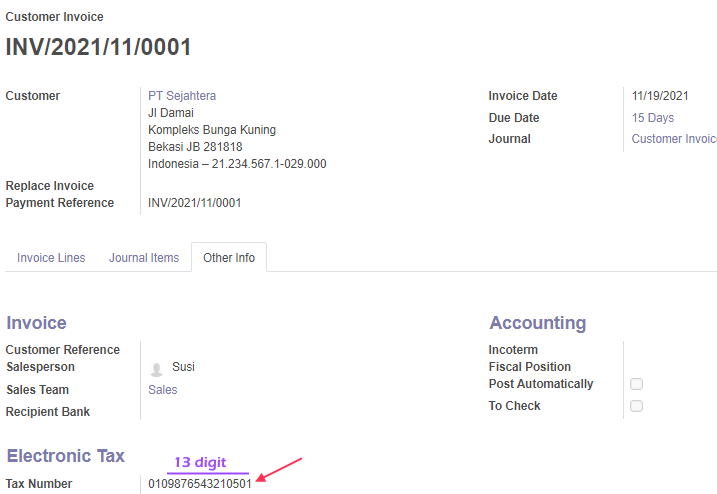
Task: Click the Electronic Tax section heading
Action: pyautogui.click(x=65, y=456)
